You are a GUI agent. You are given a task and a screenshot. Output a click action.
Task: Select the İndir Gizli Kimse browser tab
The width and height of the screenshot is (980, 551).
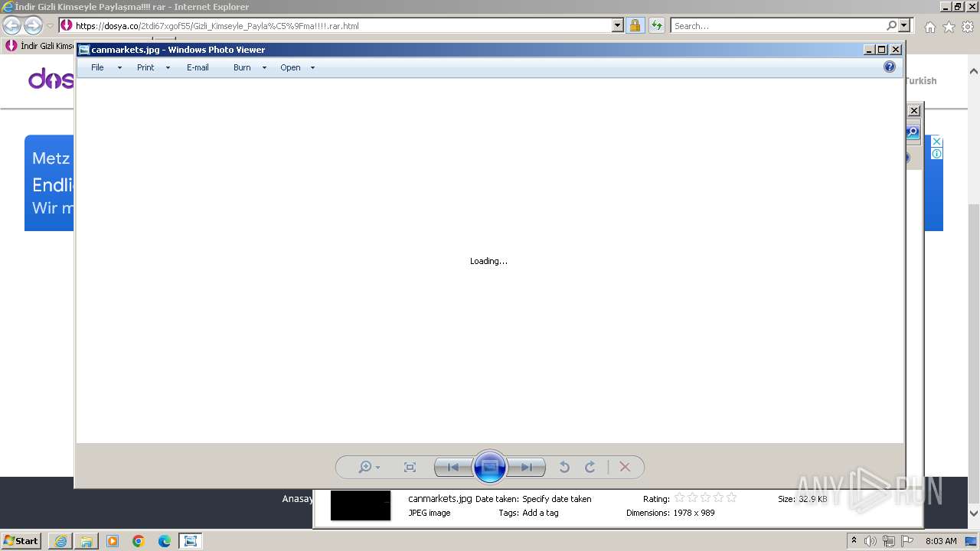pos(40,46)
